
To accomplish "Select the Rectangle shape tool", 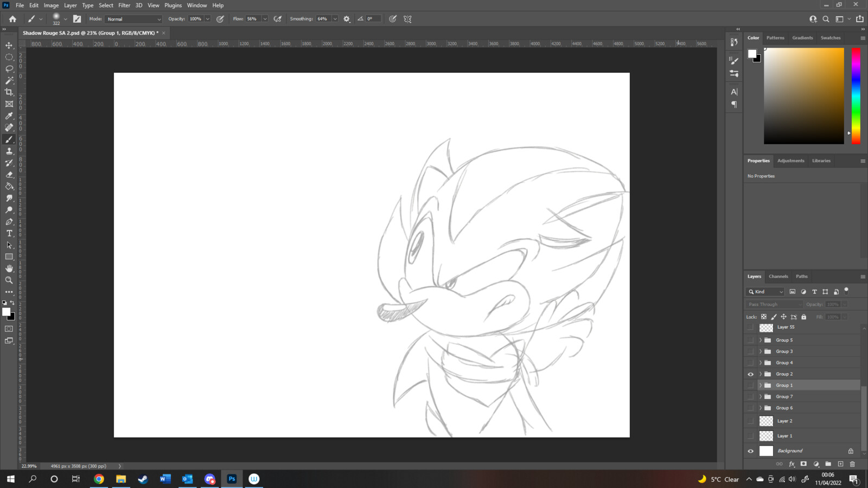I will 9,256.
